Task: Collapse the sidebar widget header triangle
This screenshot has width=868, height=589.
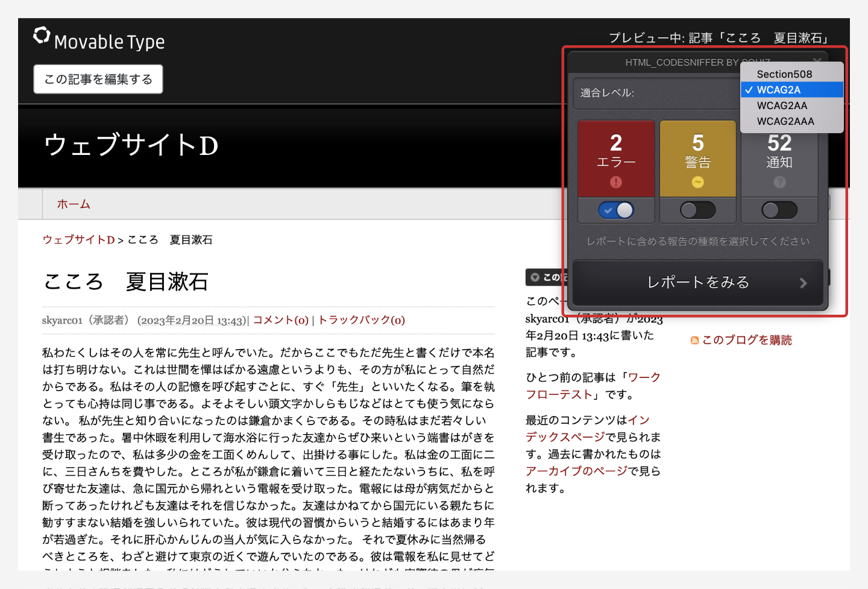Action: click(x=535, y=277)
